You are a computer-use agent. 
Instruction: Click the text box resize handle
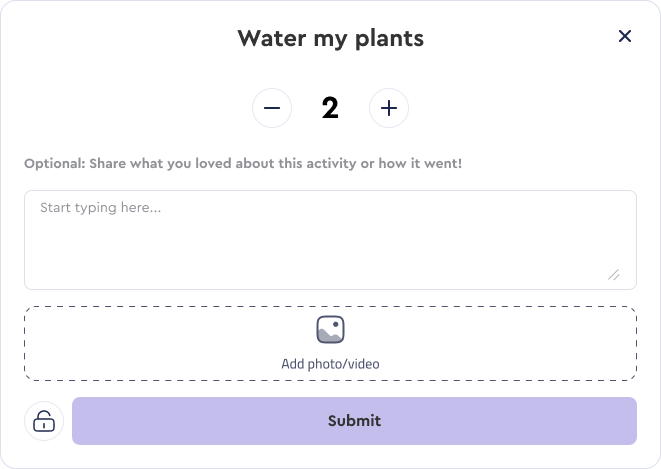pyautogui.click(x=613, y=274)
